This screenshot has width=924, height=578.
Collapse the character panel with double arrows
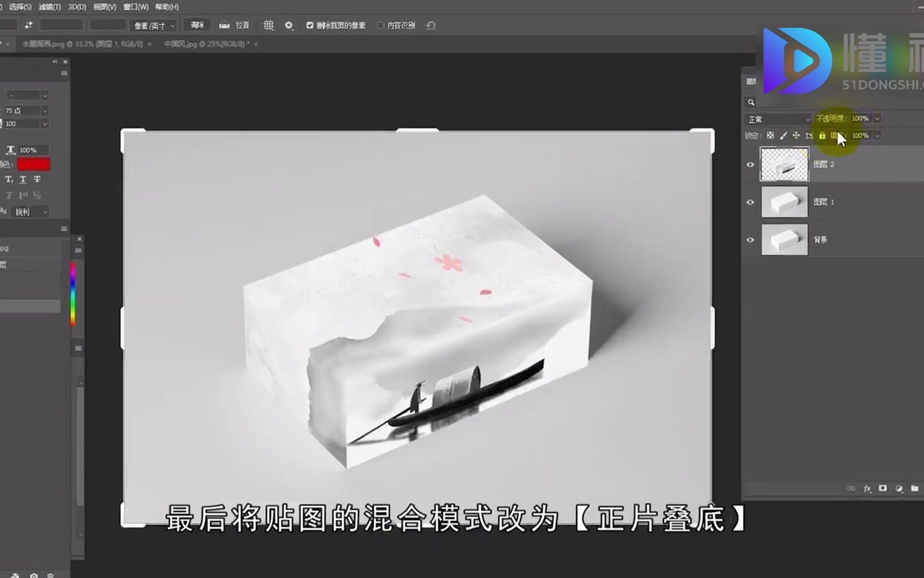(55, 62)
